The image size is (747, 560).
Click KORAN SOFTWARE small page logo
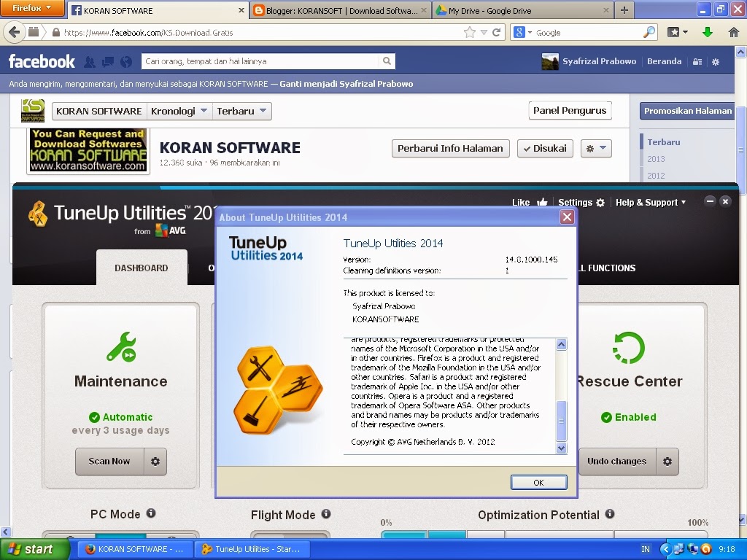pos(32,111)
